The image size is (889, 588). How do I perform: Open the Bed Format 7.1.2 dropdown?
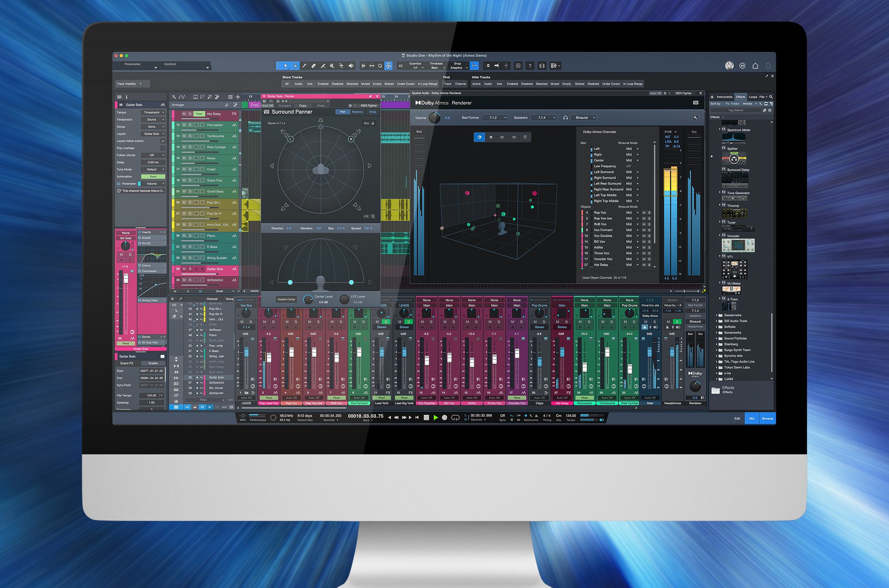[495, 118]
